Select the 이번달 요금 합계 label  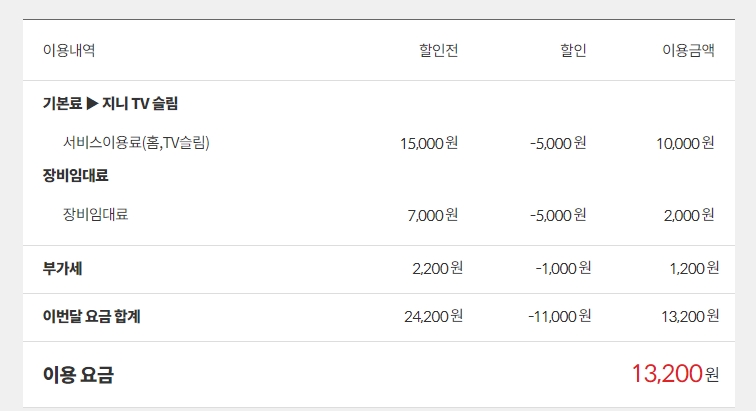pos(91,317)
